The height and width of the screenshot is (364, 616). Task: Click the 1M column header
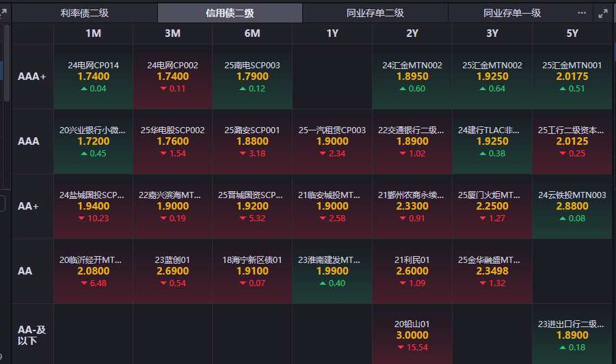(93, 33)
